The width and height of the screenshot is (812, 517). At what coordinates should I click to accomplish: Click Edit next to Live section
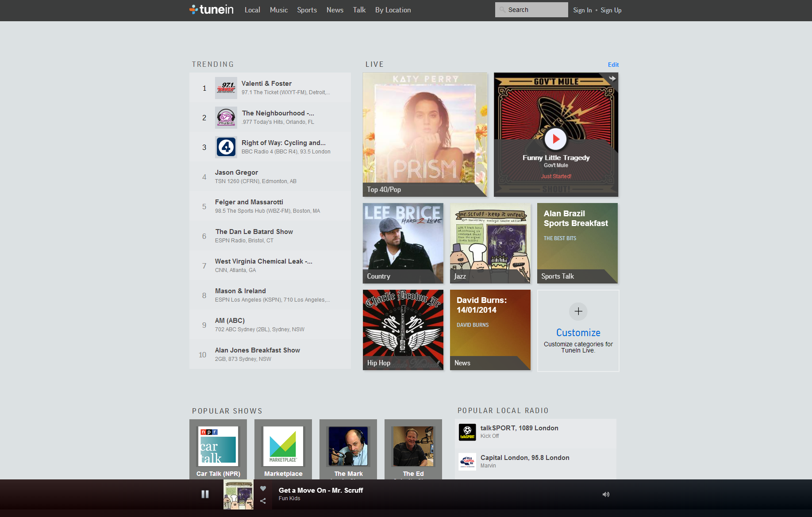(x=613, y=65)
